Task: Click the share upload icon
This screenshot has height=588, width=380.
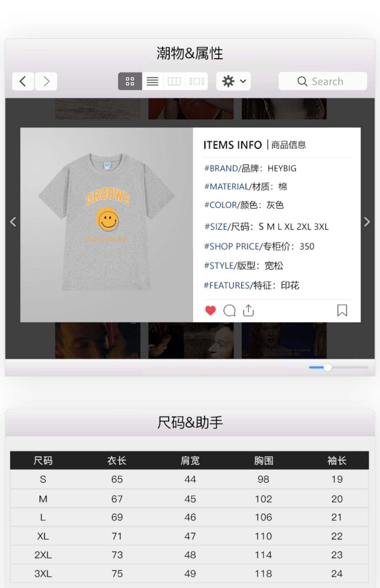Action: [x=248, y=310]
